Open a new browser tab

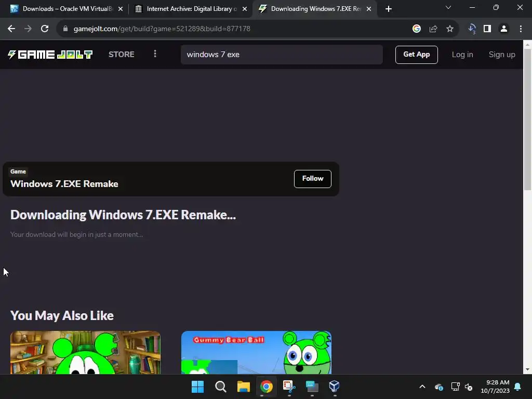point(389,9)
